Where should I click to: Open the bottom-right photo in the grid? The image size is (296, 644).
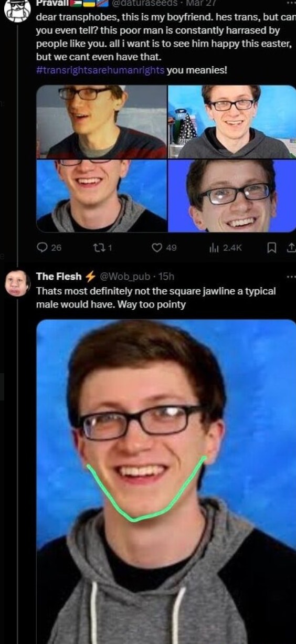pos(232,196)
